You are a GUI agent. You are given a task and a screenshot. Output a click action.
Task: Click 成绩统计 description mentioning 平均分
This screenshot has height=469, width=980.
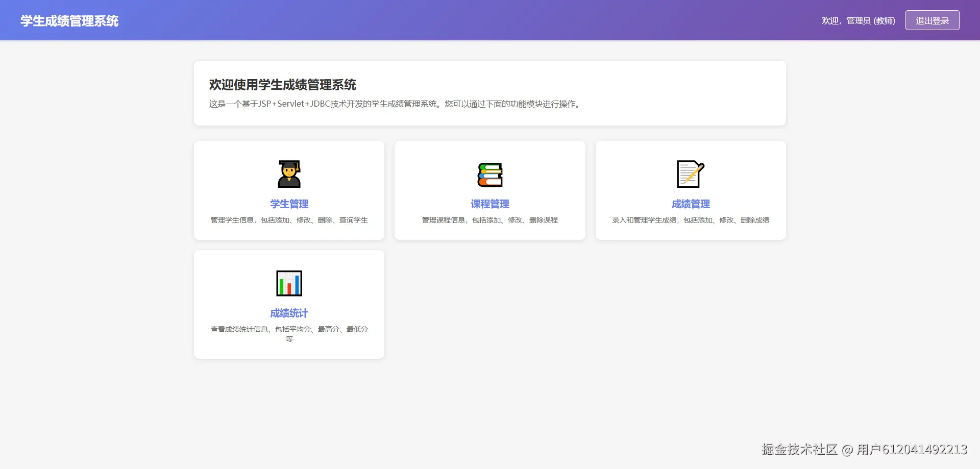[289, 329]
